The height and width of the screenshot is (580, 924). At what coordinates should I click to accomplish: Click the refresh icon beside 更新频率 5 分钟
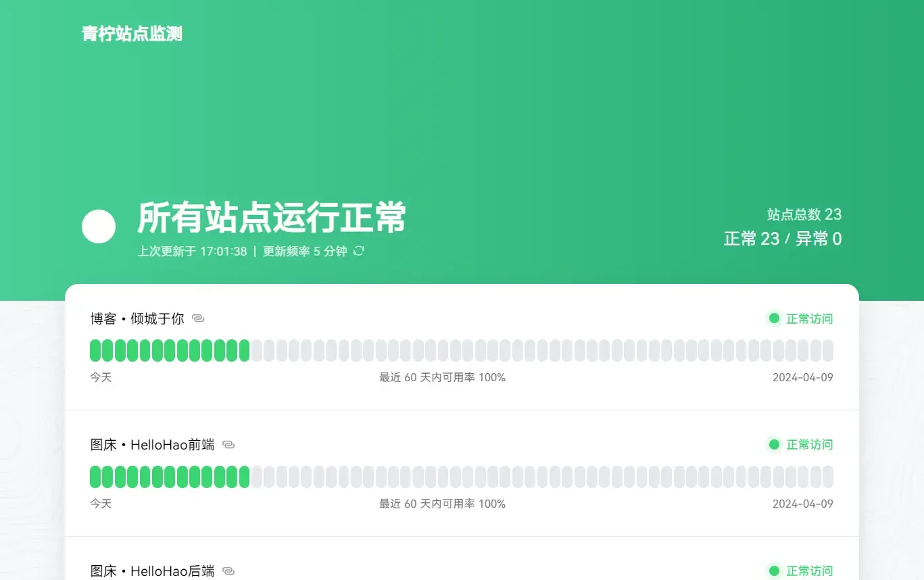359,251
